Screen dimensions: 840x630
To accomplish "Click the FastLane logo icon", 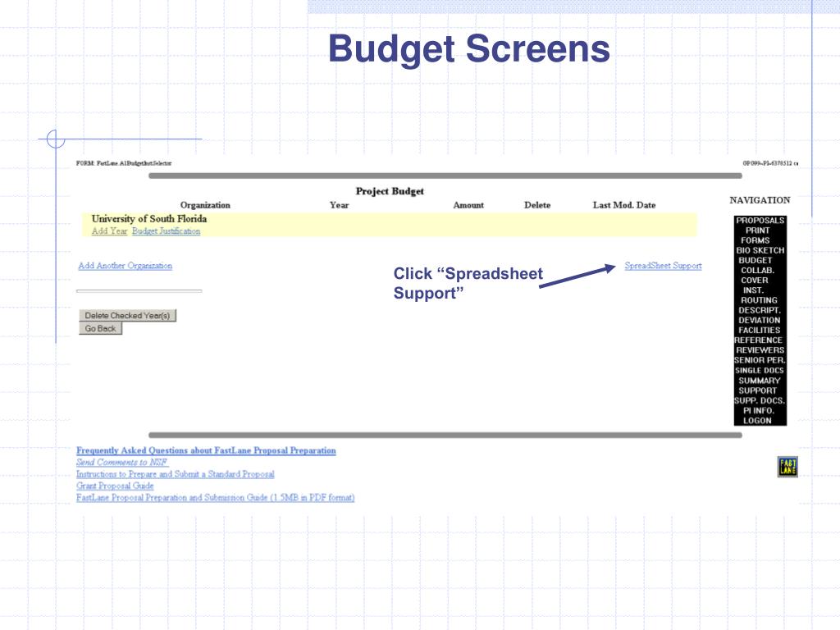I will (x=787, y=467).
